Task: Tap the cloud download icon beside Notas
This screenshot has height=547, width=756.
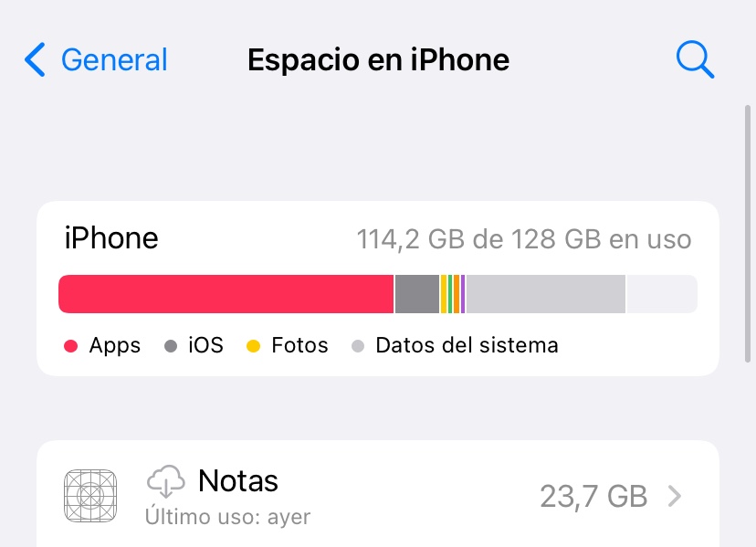Action: [165, 481]
